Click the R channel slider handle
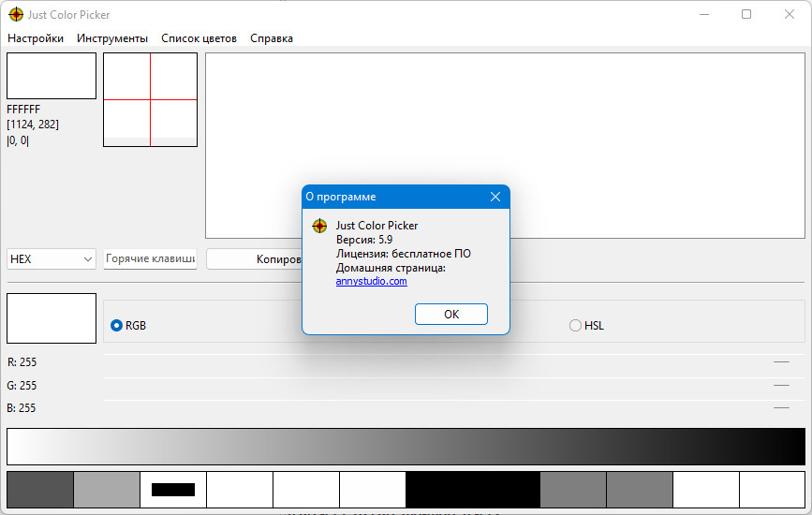812x515 pixels. click(x=781, y=362)
